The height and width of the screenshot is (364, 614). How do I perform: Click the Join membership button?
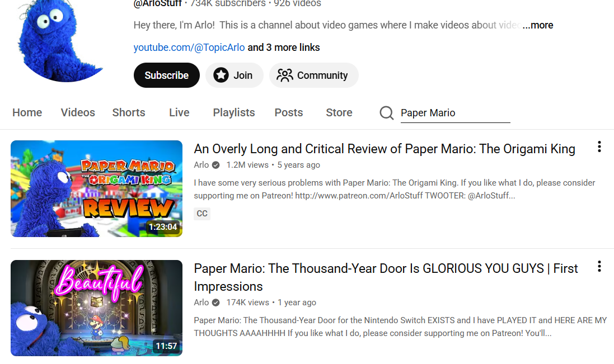234,75
